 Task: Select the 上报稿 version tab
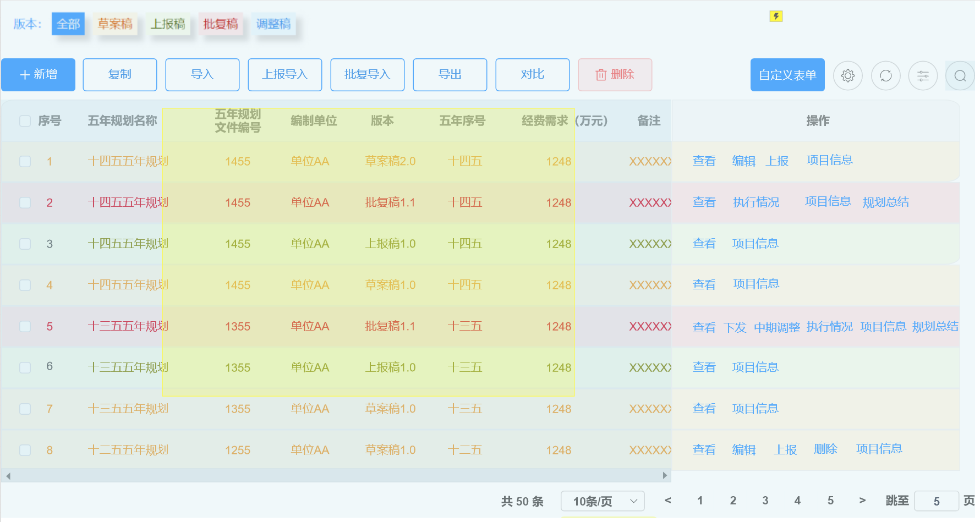click(x=168, y=24)
